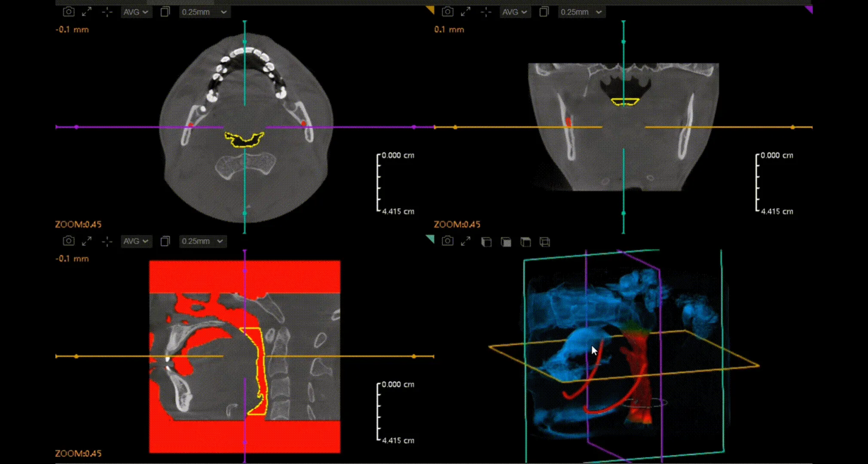Toggle crosshair display in the axial pane
This screenshot has width=868, height=464.
point(107,12)
